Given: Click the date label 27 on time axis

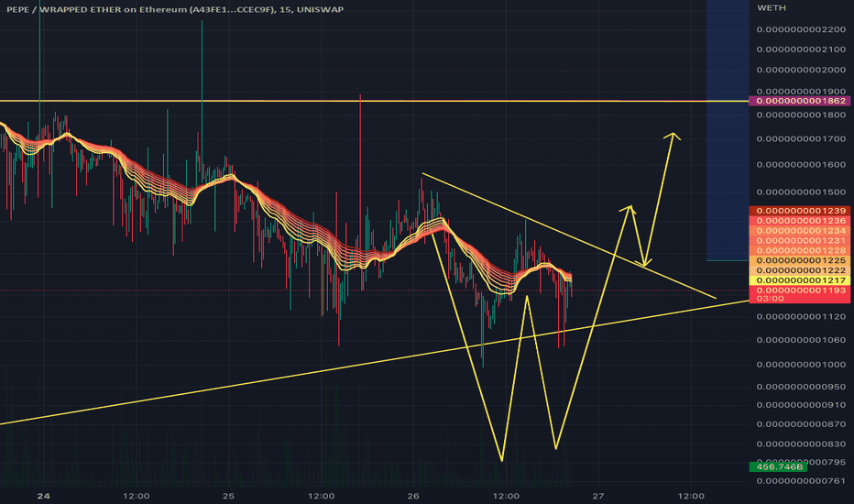Looking at the screenshot, I should click(x=598, y=496).
